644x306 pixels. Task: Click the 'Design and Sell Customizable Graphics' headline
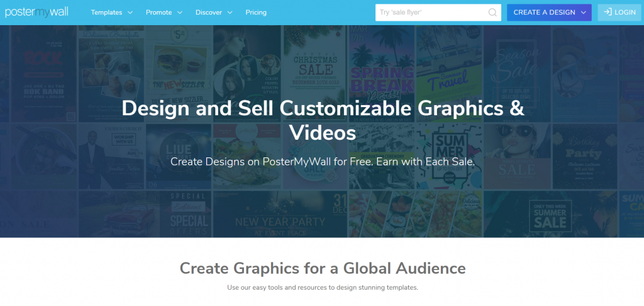pos(323,120)
